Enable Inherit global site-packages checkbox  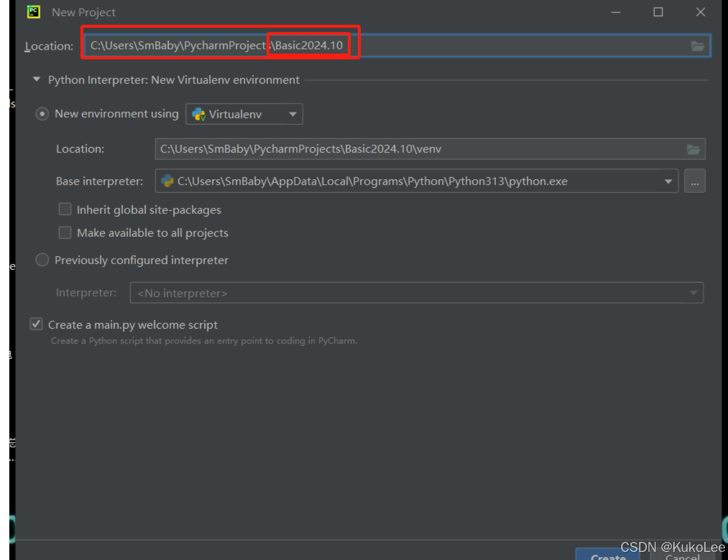(65, 209)
